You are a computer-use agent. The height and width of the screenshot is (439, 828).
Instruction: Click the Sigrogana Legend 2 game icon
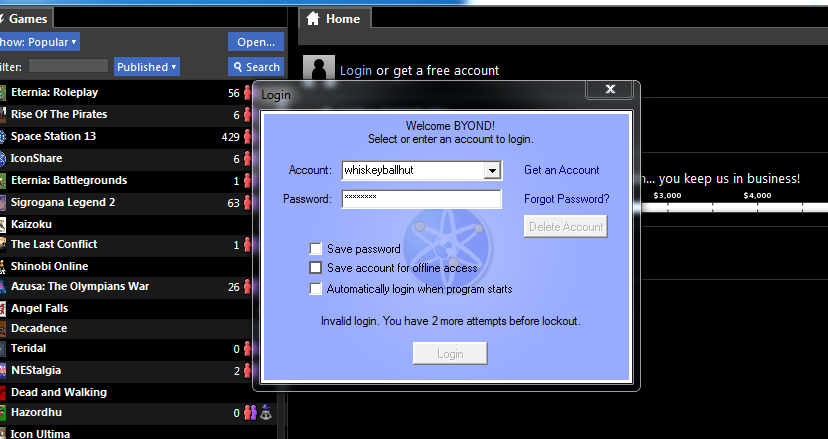[3, 203]
